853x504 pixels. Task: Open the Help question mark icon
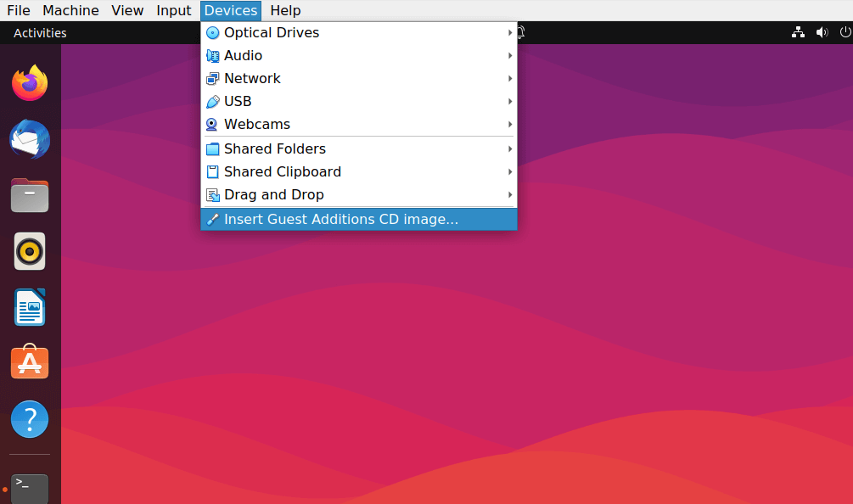click(x=30, y=419)
